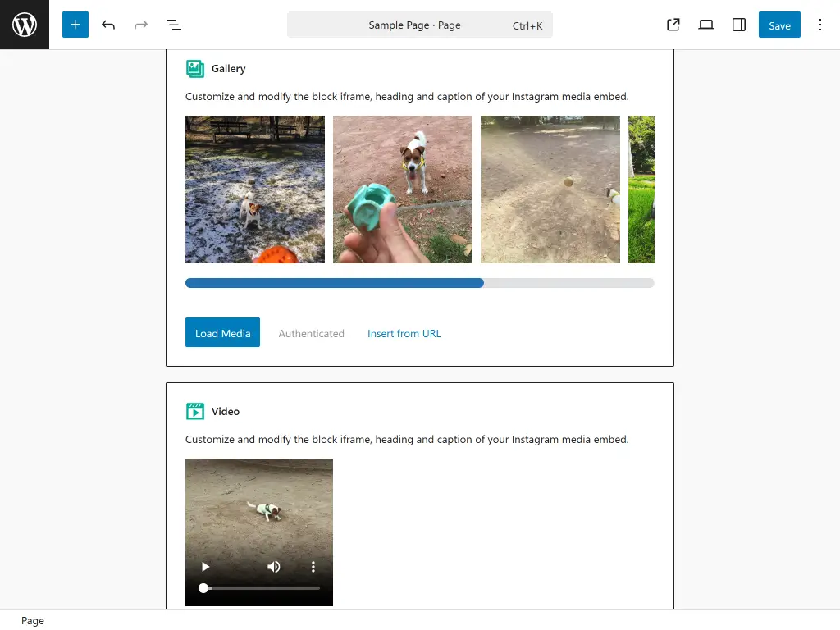Open the video player options menu
The width and height of the screenshot is (840, 630).
[x=313, y=567]
